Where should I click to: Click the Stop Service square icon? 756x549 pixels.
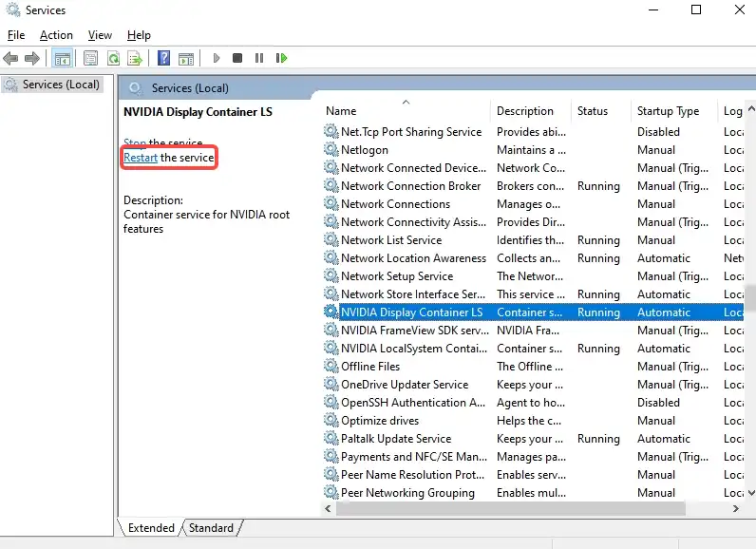(237, 58)
